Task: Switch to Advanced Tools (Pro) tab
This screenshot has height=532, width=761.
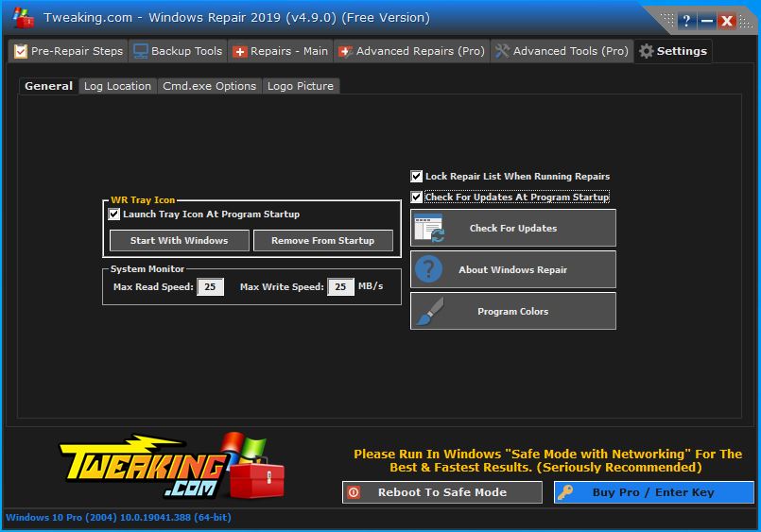Action: (x=562, y=51)
